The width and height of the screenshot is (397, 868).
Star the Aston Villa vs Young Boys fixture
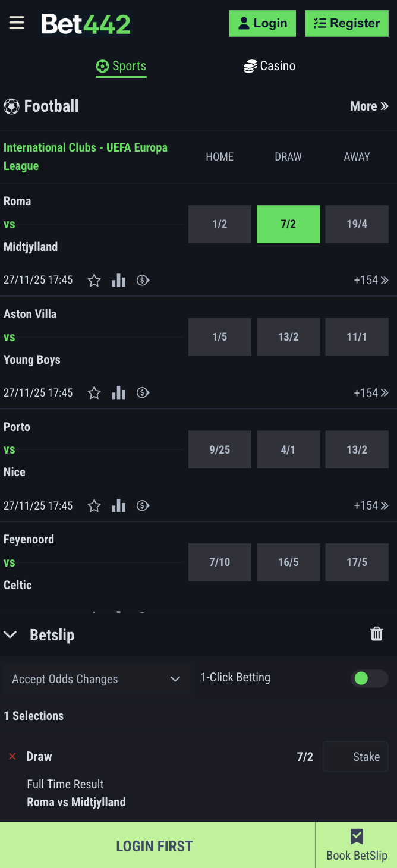94,392
